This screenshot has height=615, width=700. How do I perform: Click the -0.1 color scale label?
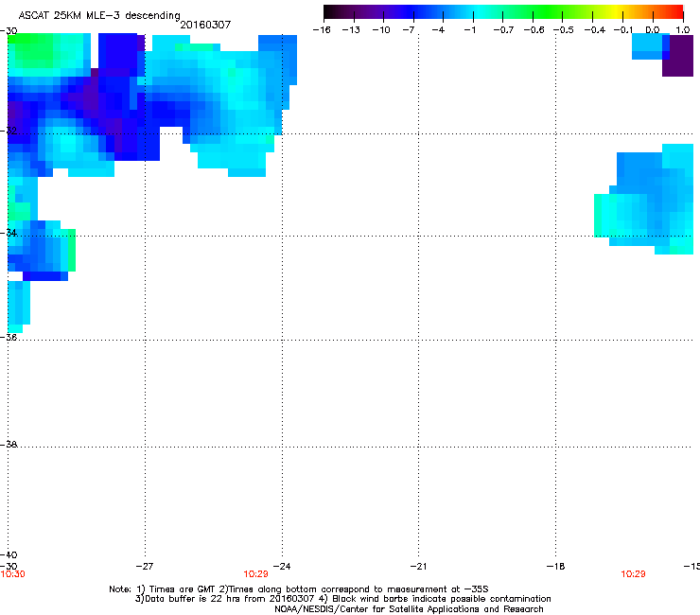pos(623,30)
